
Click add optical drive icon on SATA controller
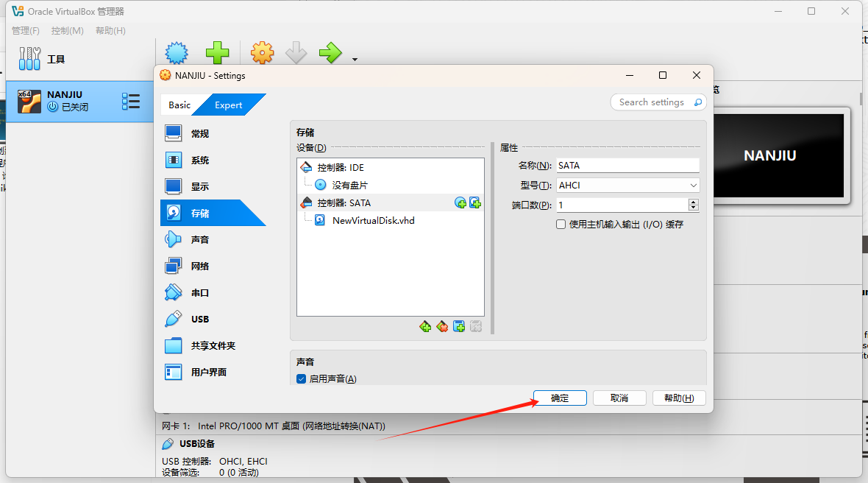(x=460, y=202)
